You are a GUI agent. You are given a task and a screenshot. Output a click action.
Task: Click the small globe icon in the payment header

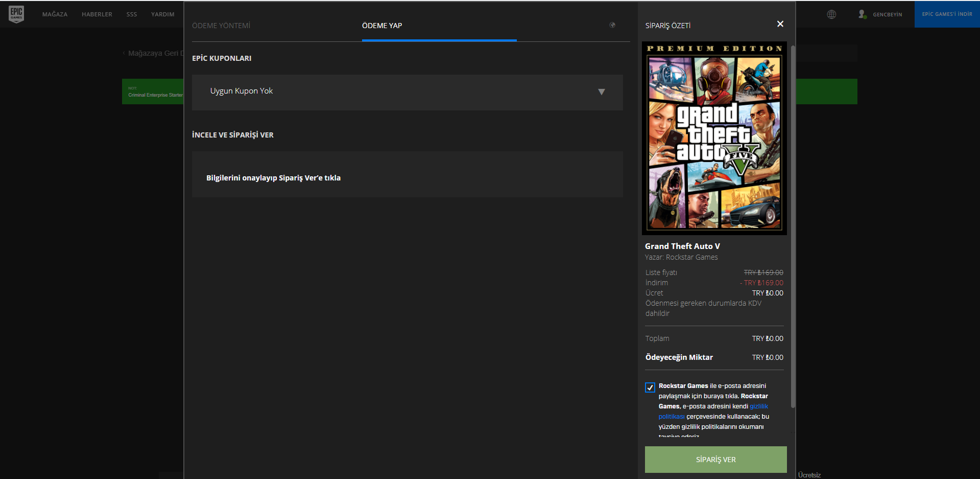[x=612, y=25]
